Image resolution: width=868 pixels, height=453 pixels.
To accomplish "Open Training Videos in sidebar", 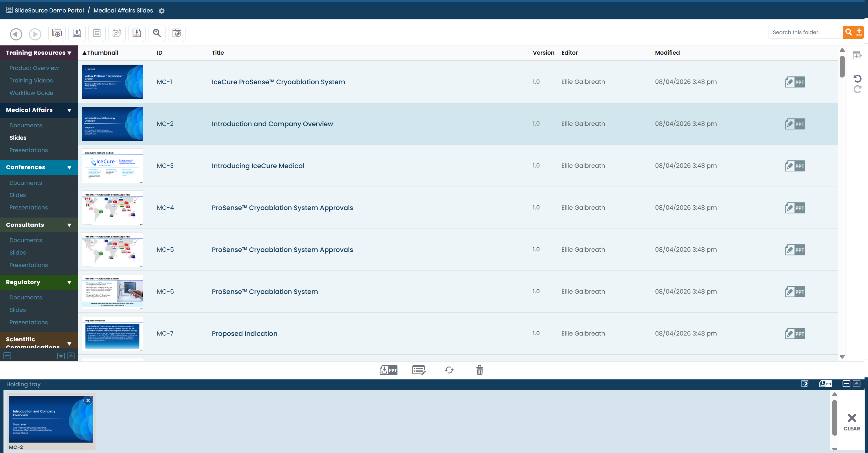I will 31,80.
